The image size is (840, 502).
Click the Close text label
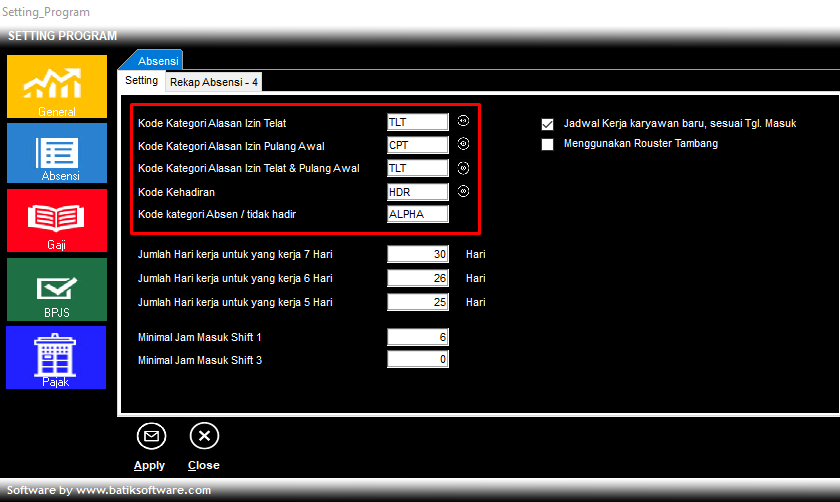[x=204, y=465]
